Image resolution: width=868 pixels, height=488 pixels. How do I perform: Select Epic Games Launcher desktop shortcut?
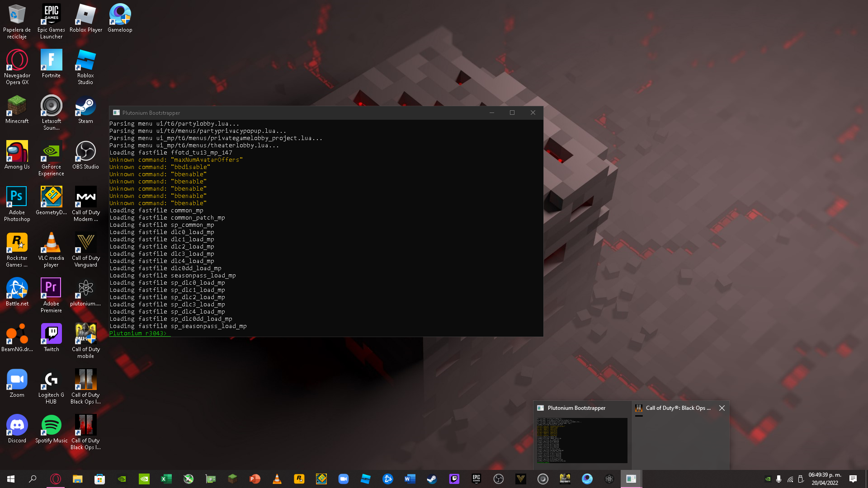coord(51,21)
